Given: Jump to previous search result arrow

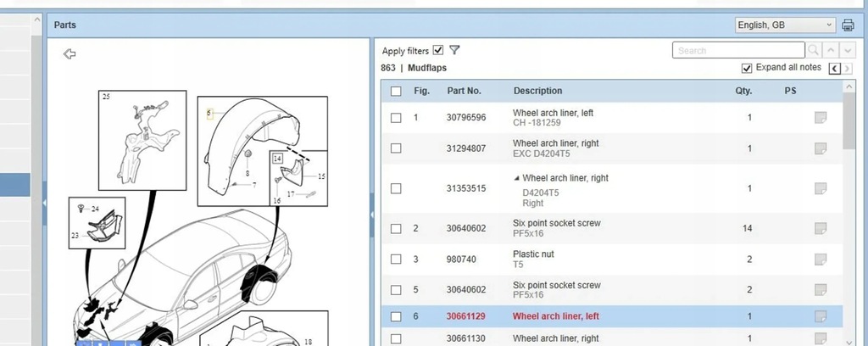Looking at the screenshot, I should tap(831, 50).
